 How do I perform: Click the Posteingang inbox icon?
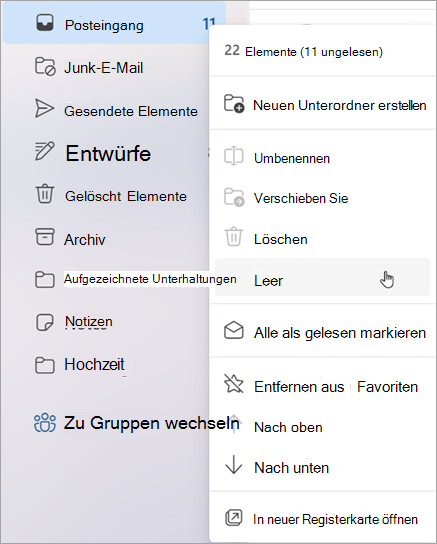tap(45, 23)
